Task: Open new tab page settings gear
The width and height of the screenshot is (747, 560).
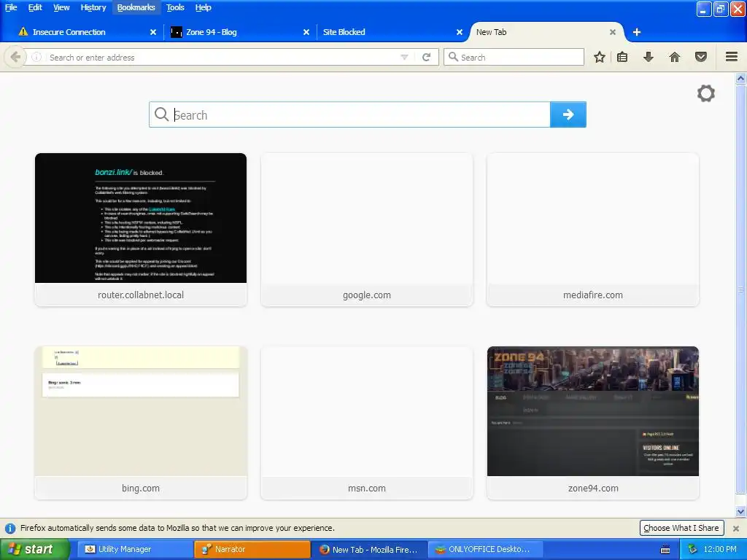Action: 706,93
